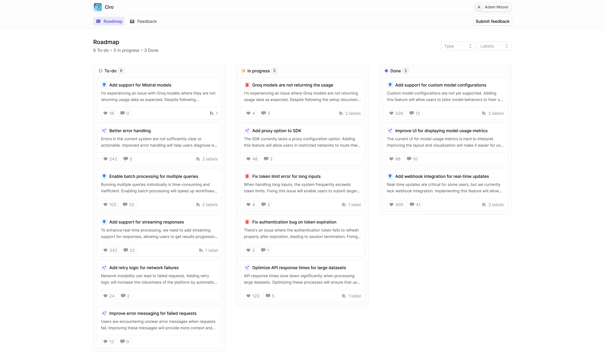This screenshot has height=364, width=605.
Task: Open the Adam Moore account menu
Action: [493, 7]
